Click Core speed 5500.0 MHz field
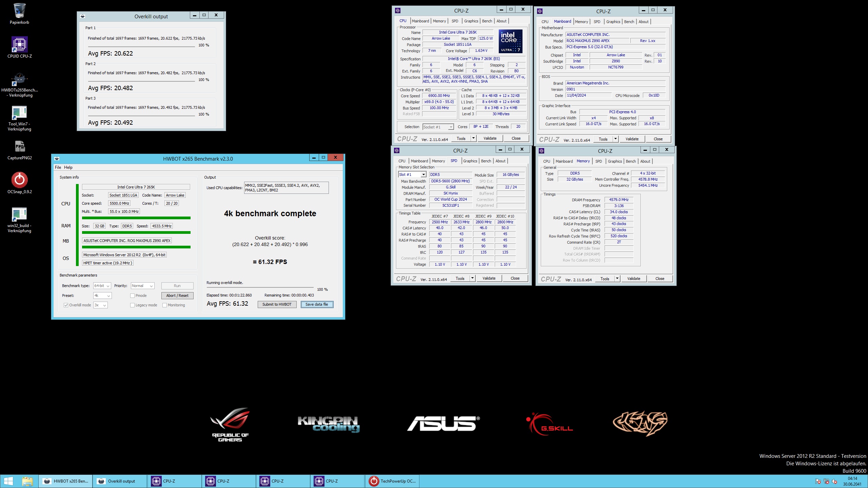Screen dimensions: 868x488 (119, 203)
